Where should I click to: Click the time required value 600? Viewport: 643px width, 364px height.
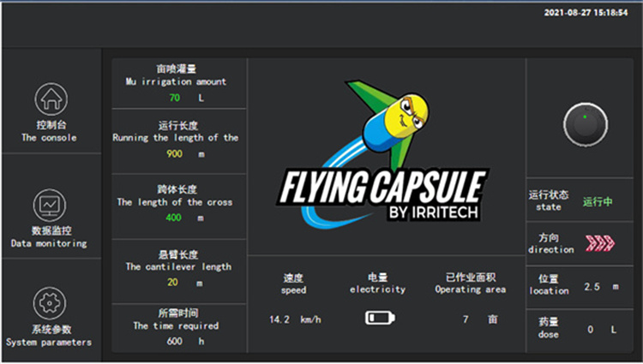[174, 341]
